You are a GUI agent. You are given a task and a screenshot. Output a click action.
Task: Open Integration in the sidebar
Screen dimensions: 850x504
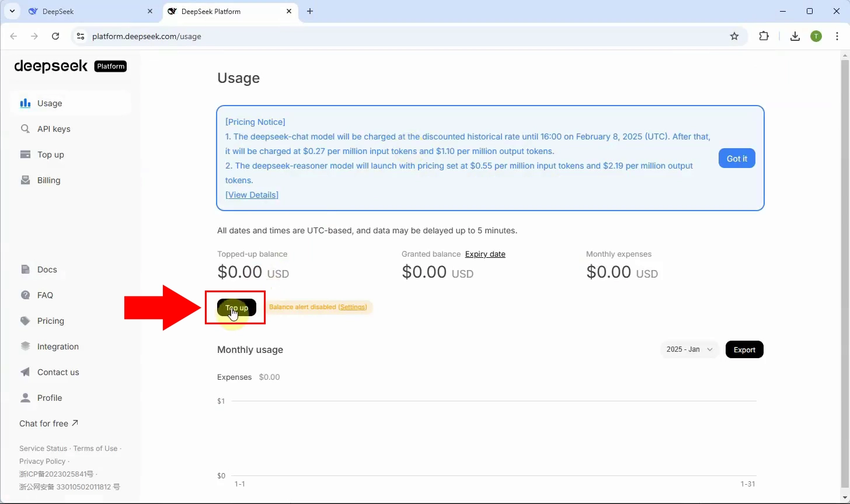(71, 346)
